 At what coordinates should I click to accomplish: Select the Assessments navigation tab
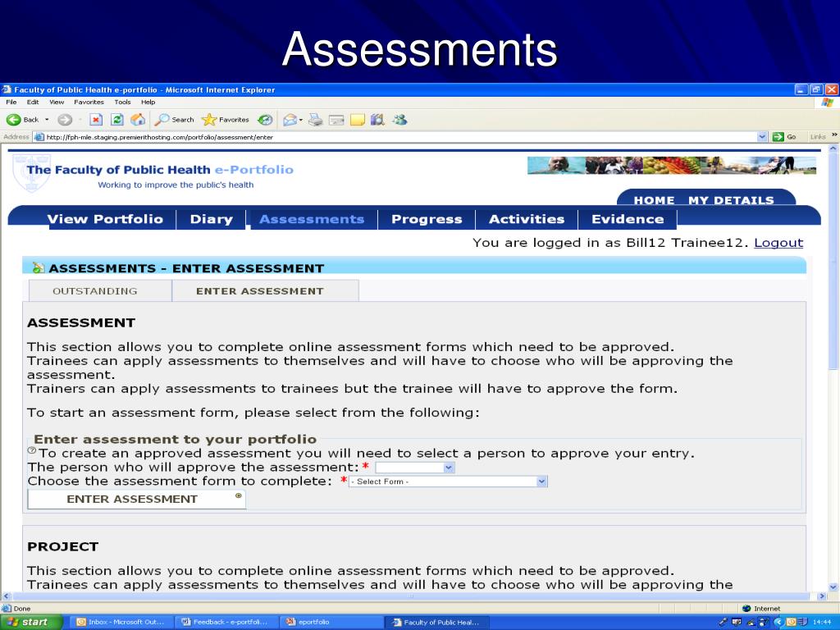[312, 219]
